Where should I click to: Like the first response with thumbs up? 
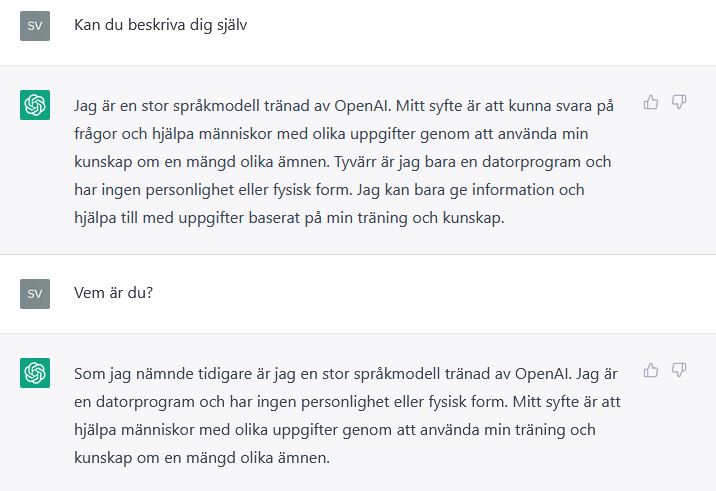[651, 102]
